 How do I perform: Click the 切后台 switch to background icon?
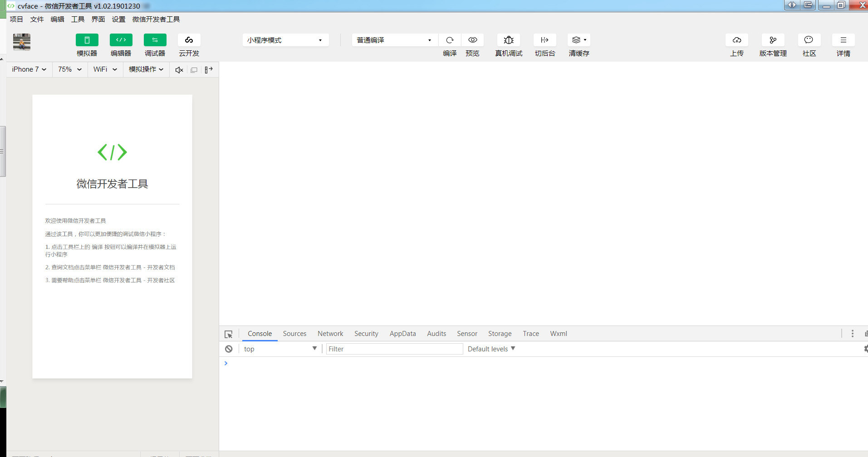pyautogui.click(x=545, y=40)
